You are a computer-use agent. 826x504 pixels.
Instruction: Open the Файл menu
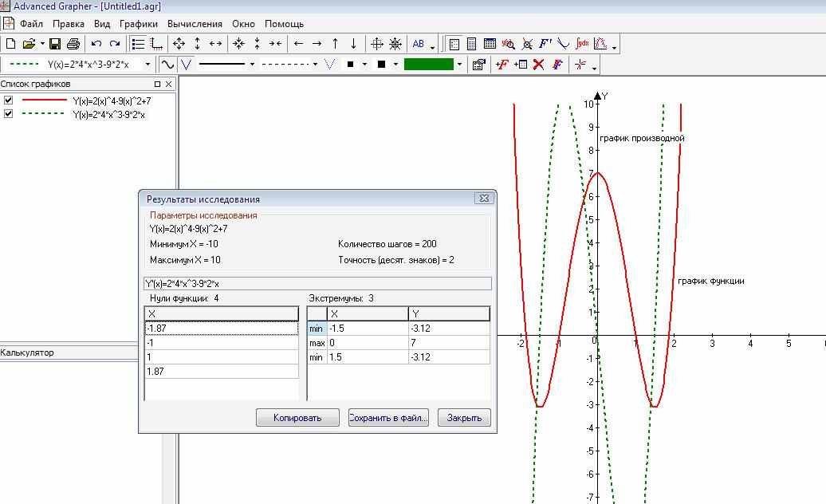pos(31,24)
